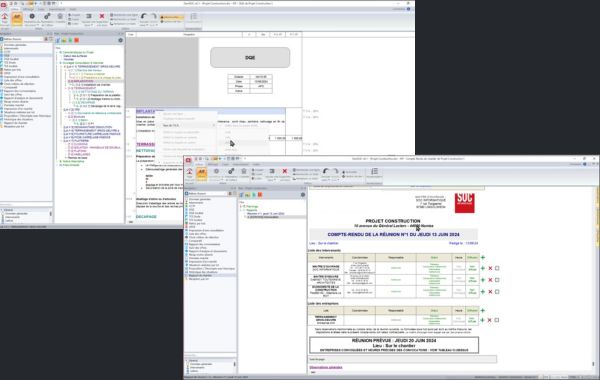
Task: Click red X on Terrassement Gros-oeuvre row
Action: (489, 320)
